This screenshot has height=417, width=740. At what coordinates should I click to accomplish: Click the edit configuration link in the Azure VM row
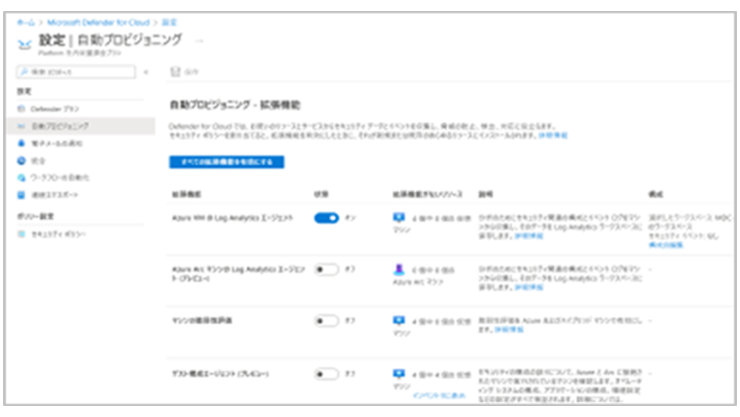pyautogui.click(x=665, y=245)
